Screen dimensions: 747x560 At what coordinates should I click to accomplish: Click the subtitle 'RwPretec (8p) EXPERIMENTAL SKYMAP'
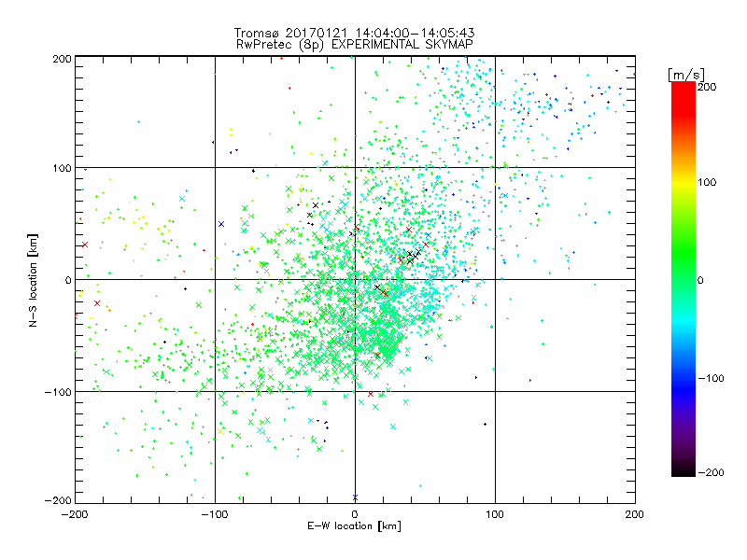355,45
